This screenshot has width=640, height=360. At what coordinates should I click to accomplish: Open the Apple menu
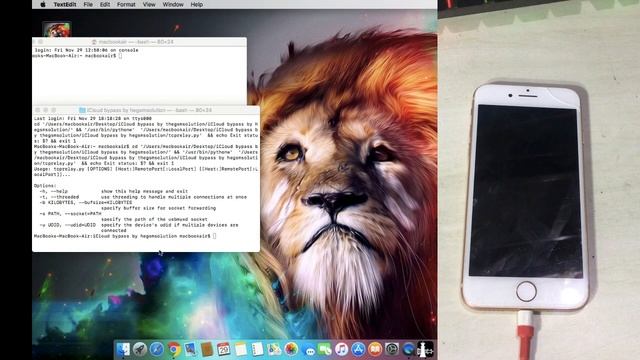[x=43, y=4]
